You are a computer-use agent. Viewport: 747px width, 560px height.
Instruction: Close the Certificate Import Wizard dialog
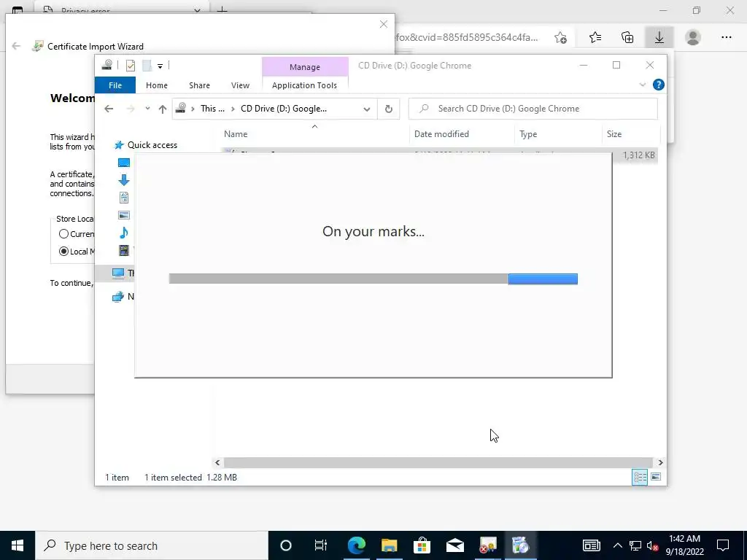point(384,24)
